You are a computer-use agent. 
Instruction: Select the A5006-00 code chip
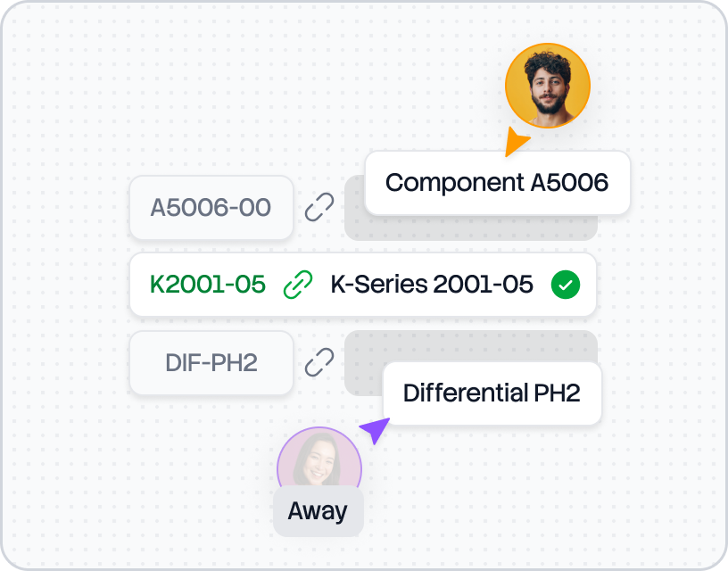tap(211, 208)
